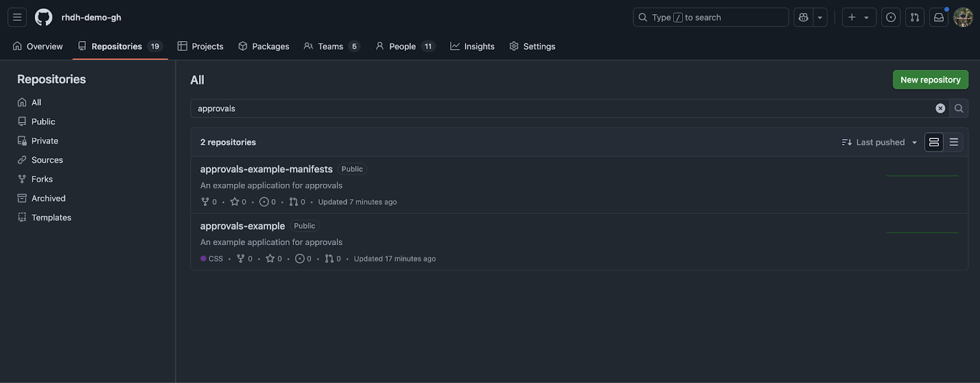This screenshot has width=980, height=383.
Task: Open the notifications inbox
Action: pyautogui.click(x=938, y=17)
